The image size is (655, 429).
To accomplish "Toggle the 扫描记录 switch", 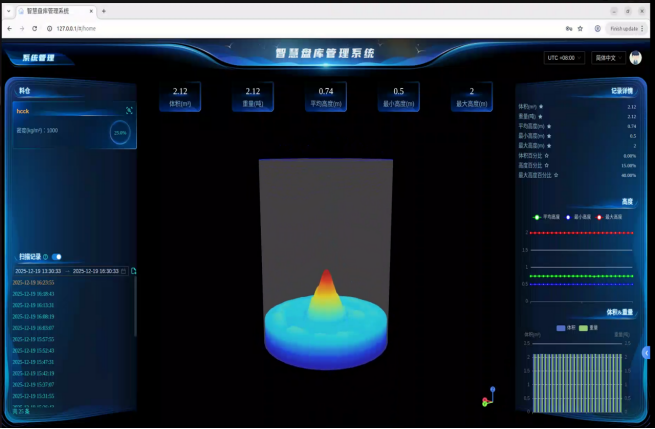I will [x=57, y=257].
